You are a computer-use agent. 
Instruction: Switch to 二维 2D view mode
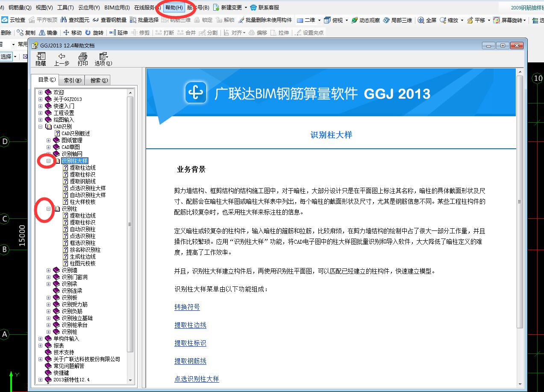(306, 20)
